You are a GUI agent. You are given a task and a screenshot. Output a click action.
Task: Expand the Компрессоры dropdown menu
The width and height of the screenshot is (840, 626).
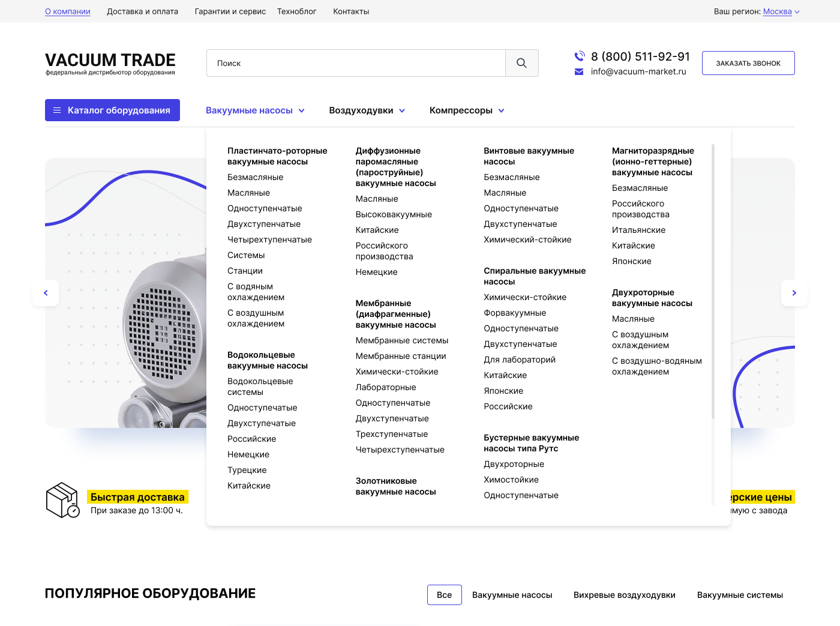(x=466, y=110)
